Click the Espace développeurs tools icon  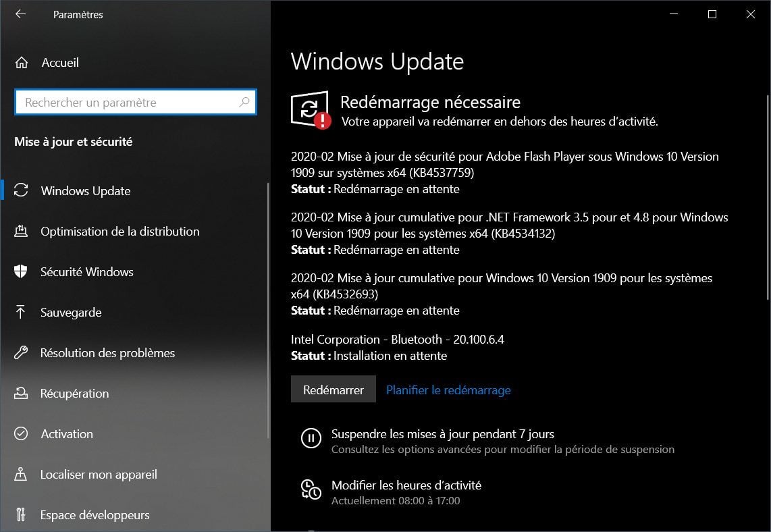[x=21, y=514]
